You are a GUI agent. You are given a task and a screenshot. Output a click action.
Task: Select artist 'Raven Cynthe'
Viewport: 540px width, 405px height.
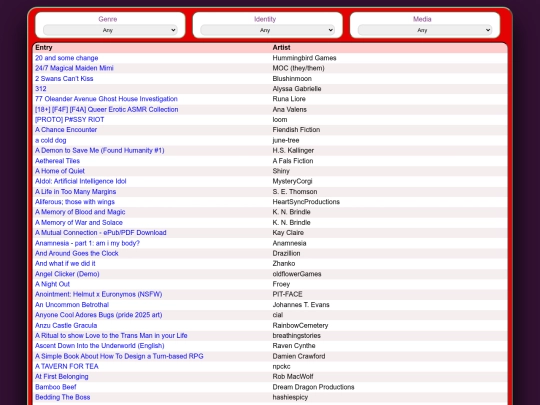(294, 346)
